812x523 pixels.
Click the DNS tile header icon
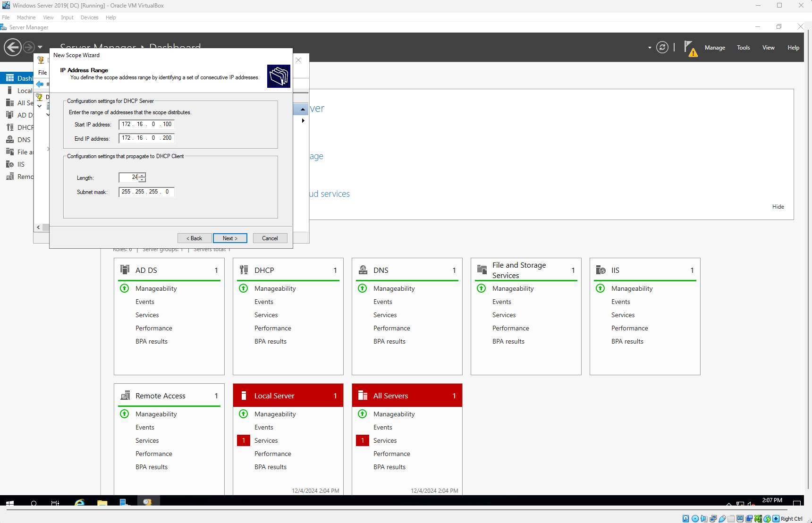coord(363,270)
